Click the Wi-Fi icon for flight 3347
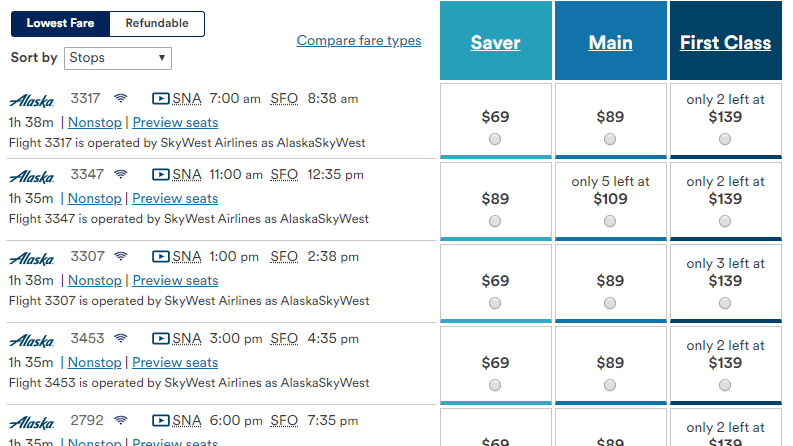793x446 pixels. [121, 175]
